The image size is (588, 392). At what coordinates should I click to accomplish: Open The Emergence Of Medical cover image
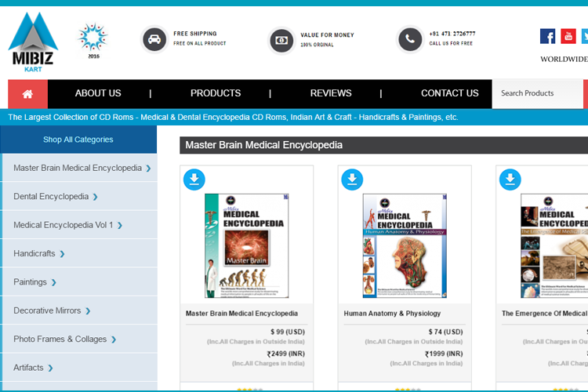point(554,245)
